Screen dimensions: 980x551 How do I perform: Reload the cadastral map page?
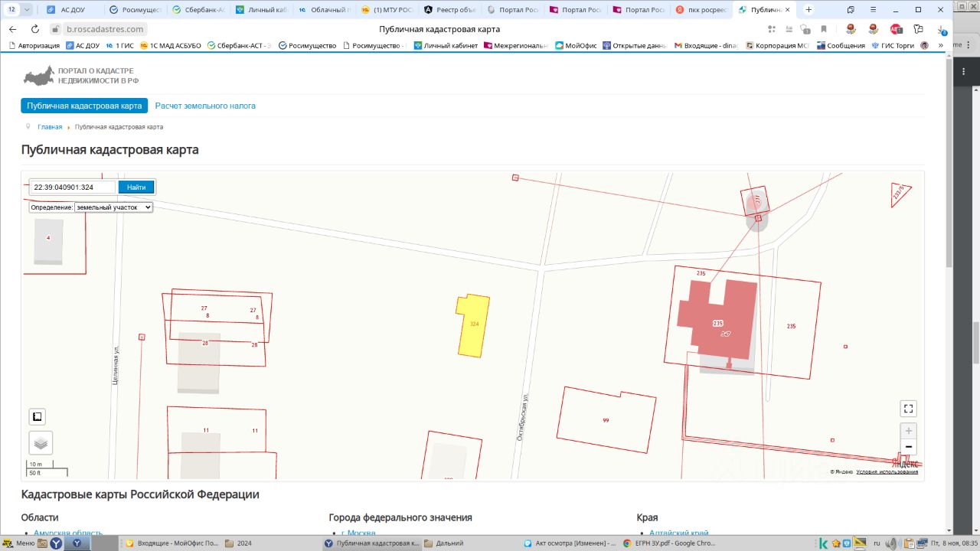34,29
